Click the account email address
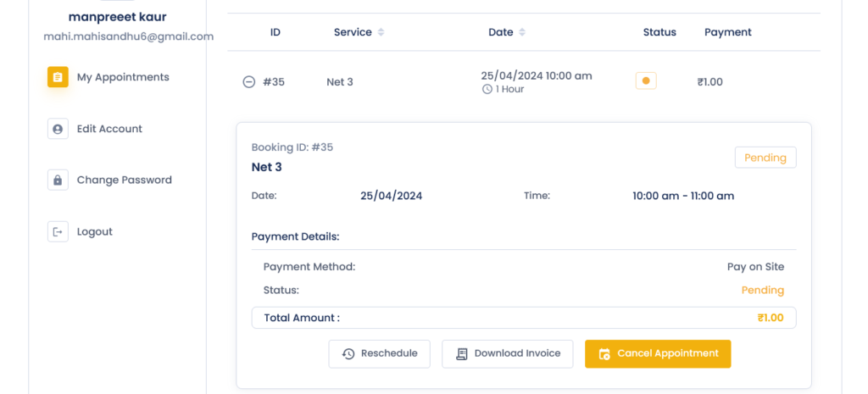The image size is (868, 394). tap(128, 36)
